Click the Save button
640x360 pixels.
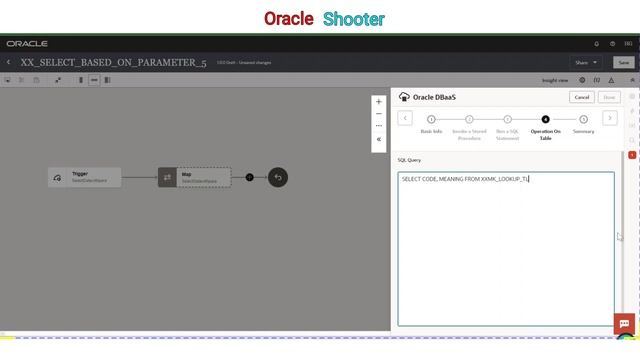624,62
